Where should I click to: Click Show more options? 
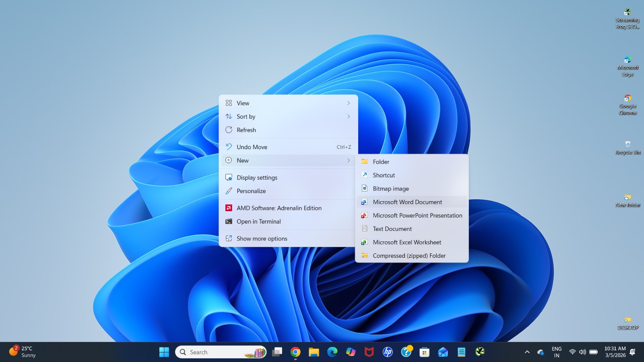click(x=262, y=239)
